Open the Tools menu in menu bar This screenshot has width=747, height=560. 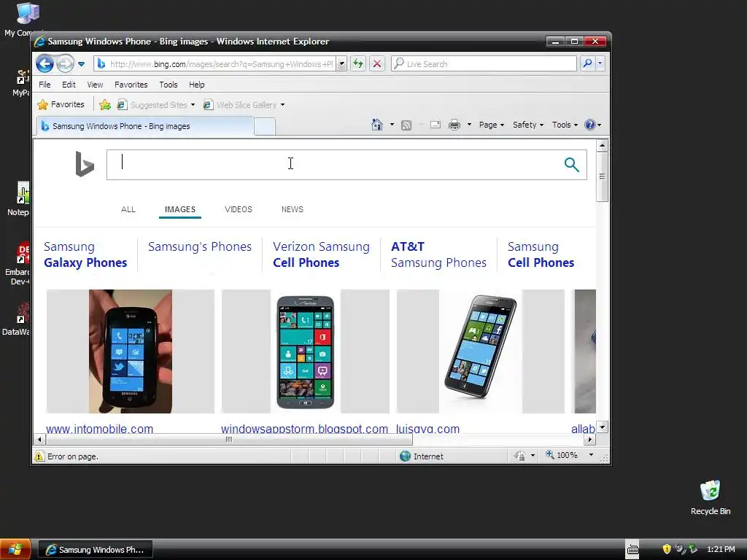169,85
